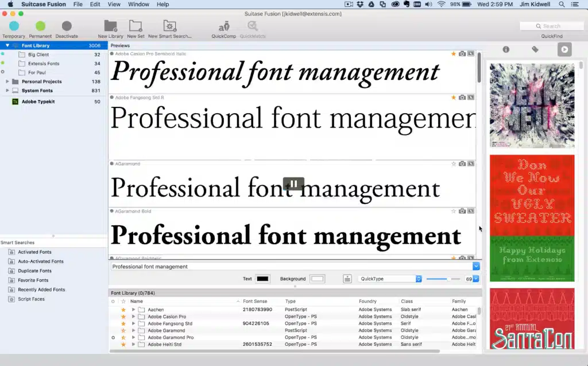Expand the Personal Projects folder
This screenshot has width=588, height=366.
pyautogui.click(x=7, y=81)
